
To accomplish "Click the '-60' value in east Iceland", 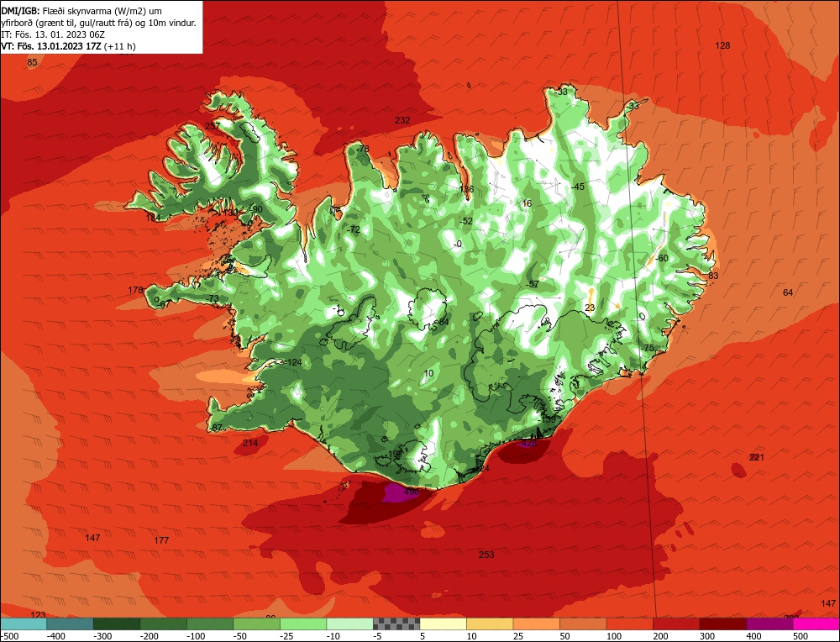I will (x=662, y=258).
